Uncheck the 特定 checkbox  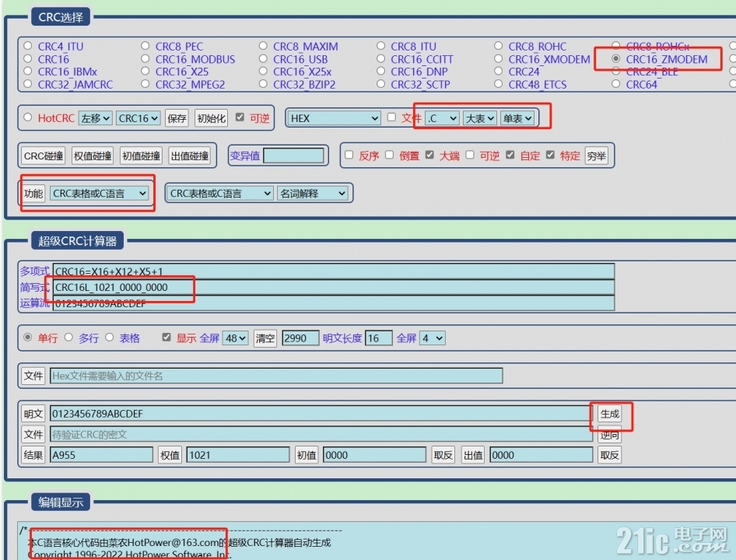(x=551, y=155)
